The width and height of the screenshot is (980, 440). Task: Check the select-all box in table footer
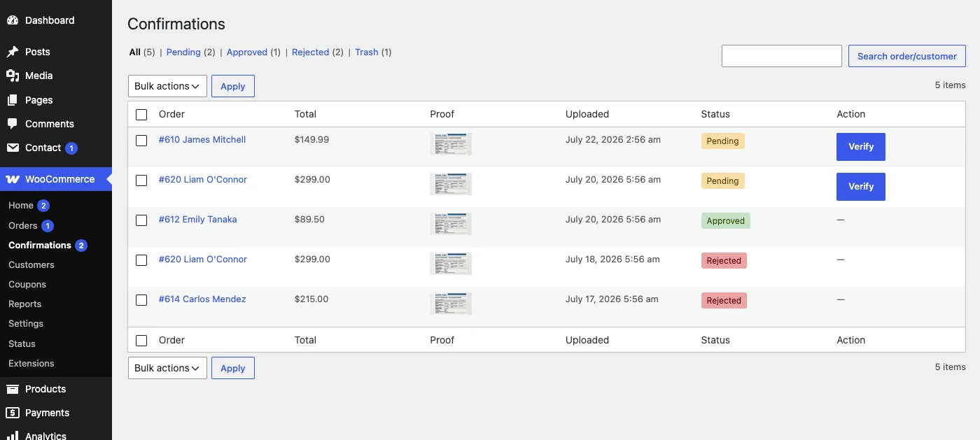141,341
